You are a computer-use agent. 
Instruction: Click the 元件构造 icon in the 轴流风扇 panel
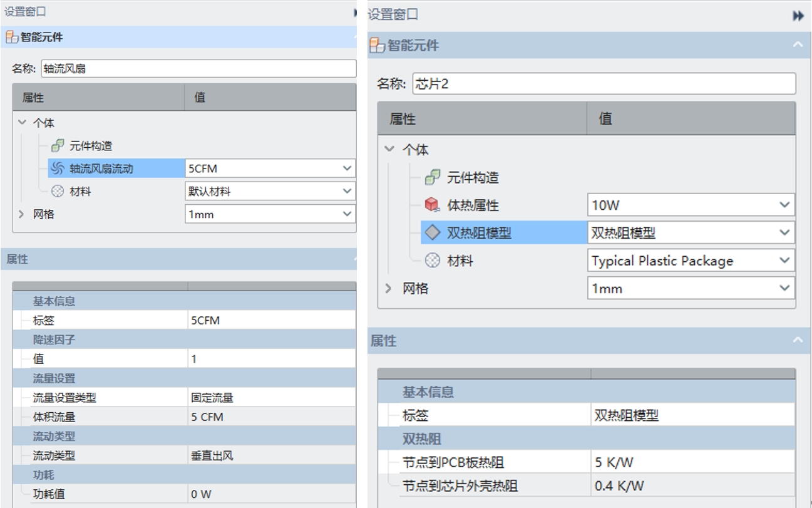[x=58, y=146]
